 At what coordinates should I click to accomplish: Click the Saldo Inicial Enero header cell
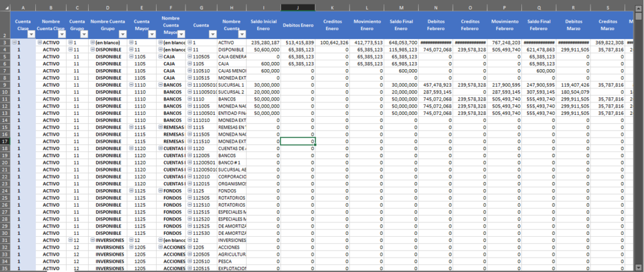click(x=264, y=25)
